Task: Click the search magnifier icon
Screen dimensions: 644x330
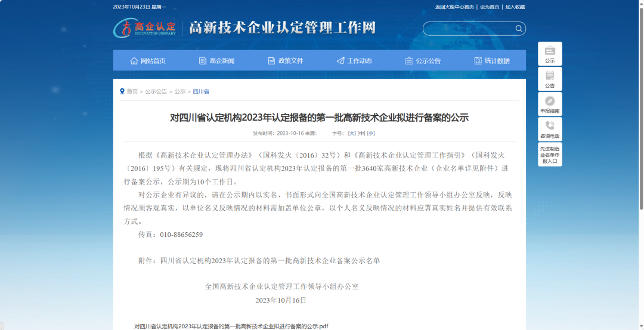Action: click(x=518, y=29)
